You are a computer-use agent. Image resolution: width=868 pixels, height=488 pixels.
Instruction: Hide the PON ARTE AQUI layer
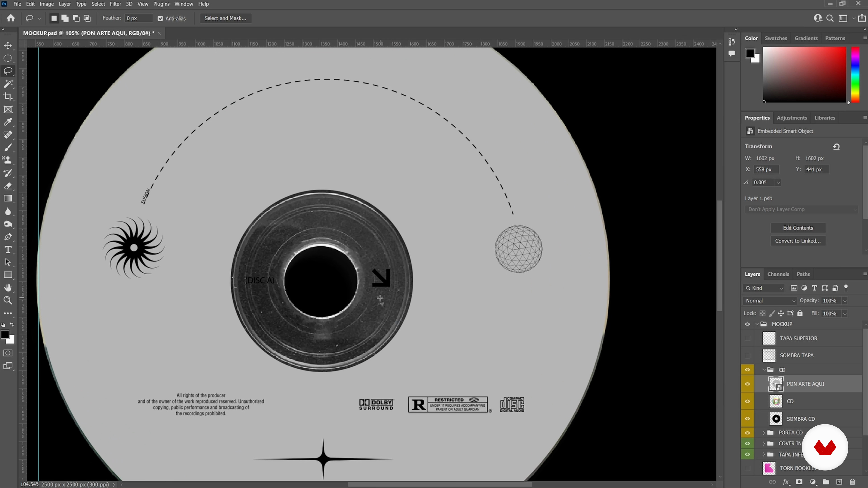pyautogui.click(x=747, y=384)
